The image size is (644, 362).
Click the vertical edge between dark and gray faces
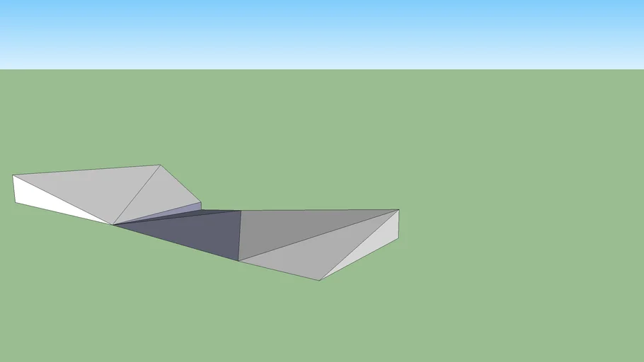point(240,235)
